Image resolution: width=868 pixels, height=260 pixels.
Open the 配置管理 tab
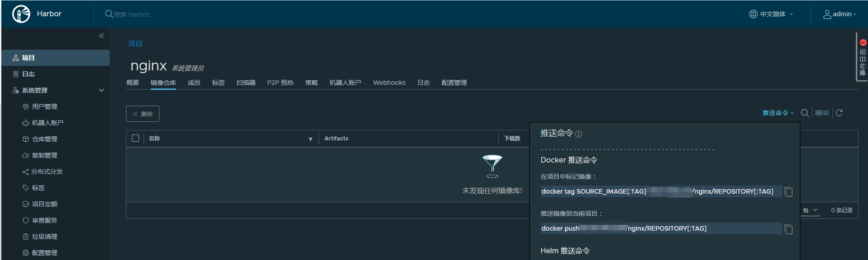click(454, 83)
